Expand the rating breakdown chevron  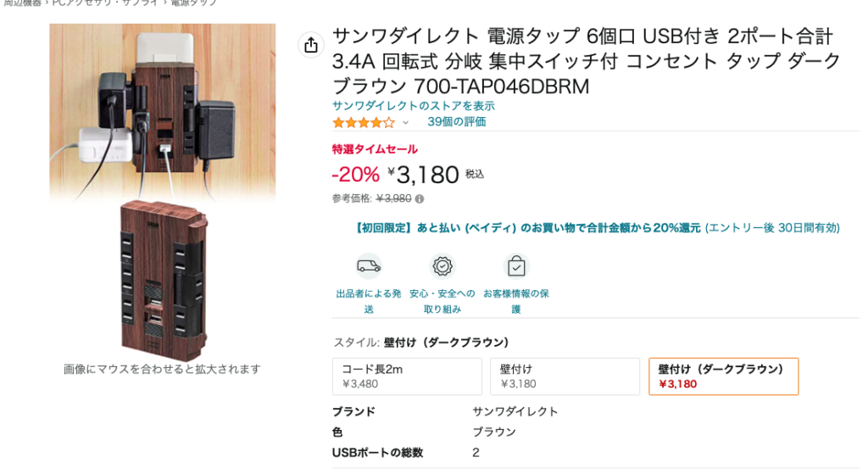pyautogui.click(x=405, y=123)
